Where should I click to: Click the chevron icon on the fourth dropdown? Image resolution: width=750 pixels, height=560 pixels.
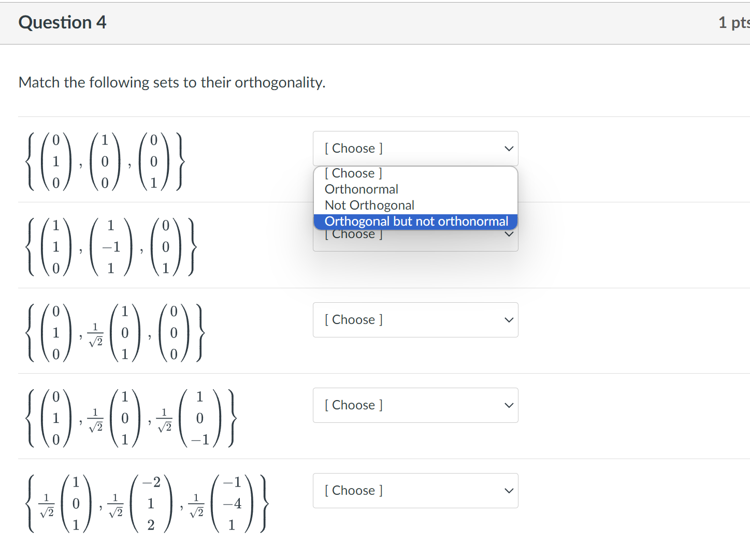click(x=509, y=405)
